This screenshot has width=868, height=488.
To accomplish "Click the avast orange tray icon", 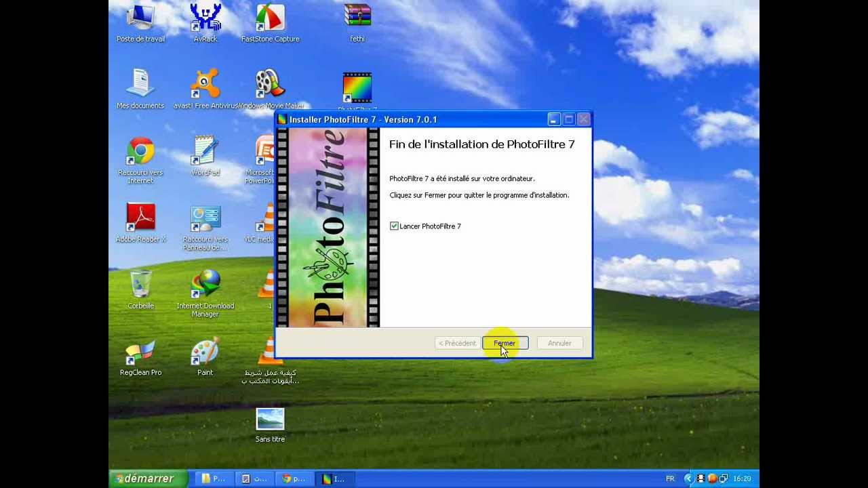I will (x=712, y=479).
